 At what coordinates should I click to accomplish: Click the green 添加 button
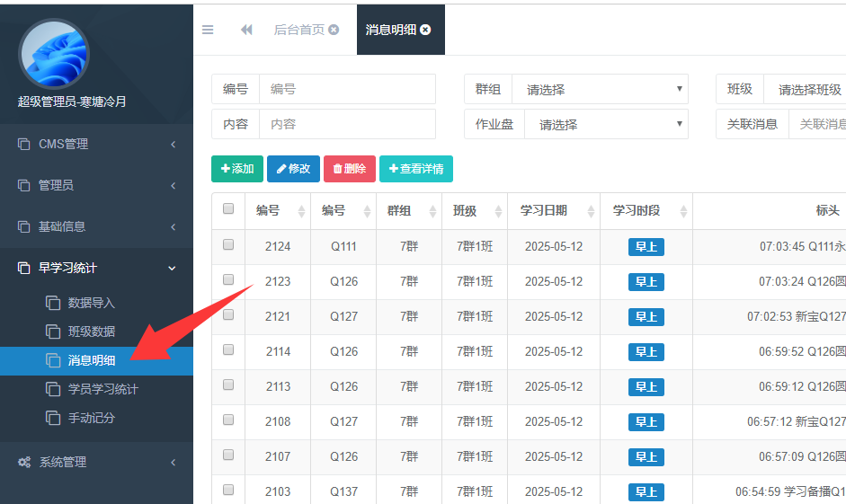(237, 169)
